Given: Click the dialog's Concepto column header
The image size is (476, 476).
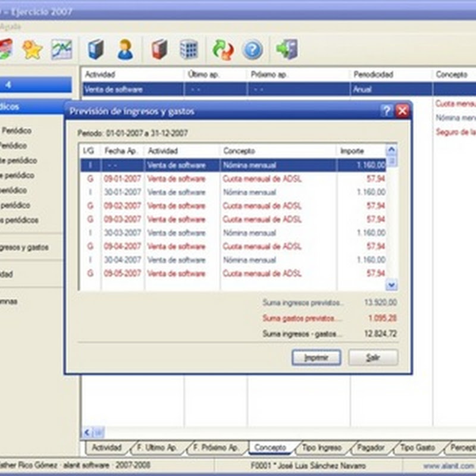Looking at the screenshot, I should [278, 151].
